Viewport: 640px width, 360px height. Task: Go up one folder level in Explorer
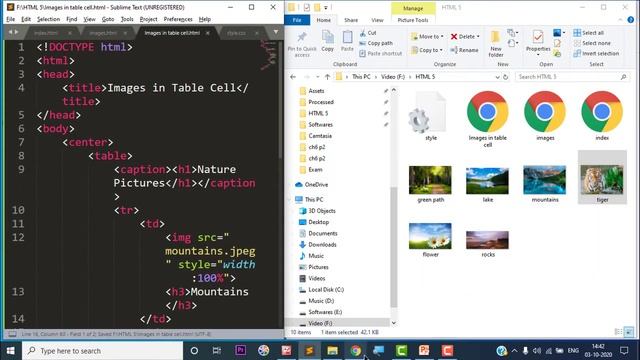327,77
